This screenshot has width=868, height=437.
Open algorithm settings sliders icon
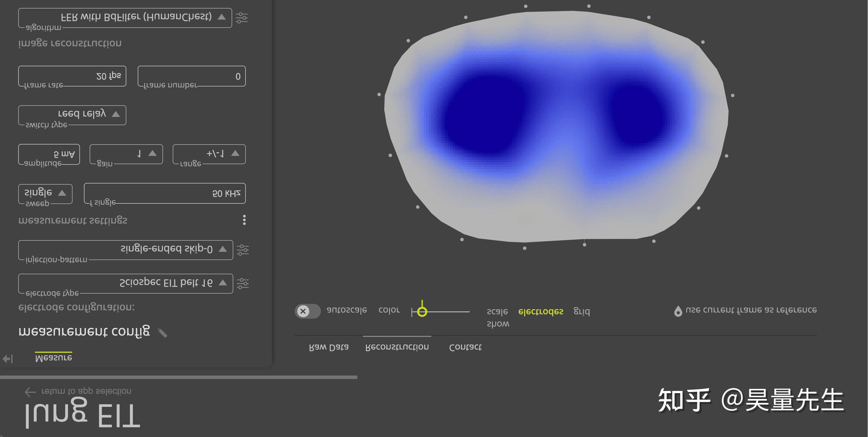[242, 18]
